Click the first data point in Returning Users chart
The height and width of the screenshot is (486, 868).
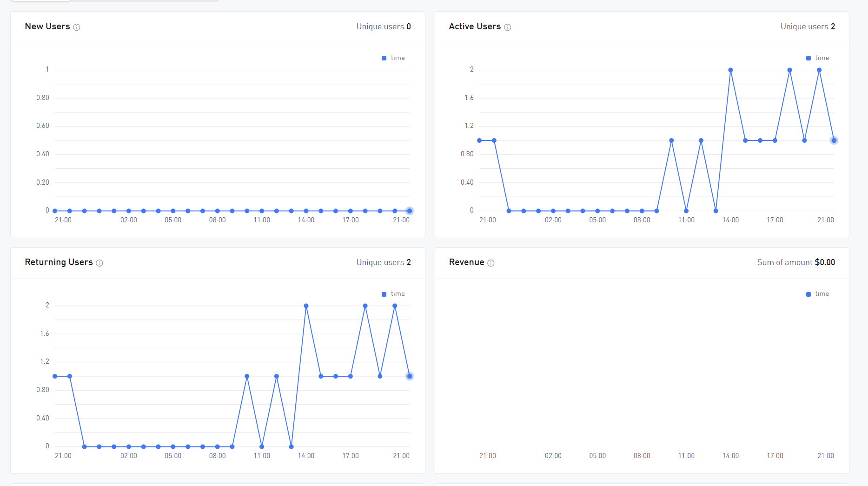pyautogui.click(x=55, y=376)
